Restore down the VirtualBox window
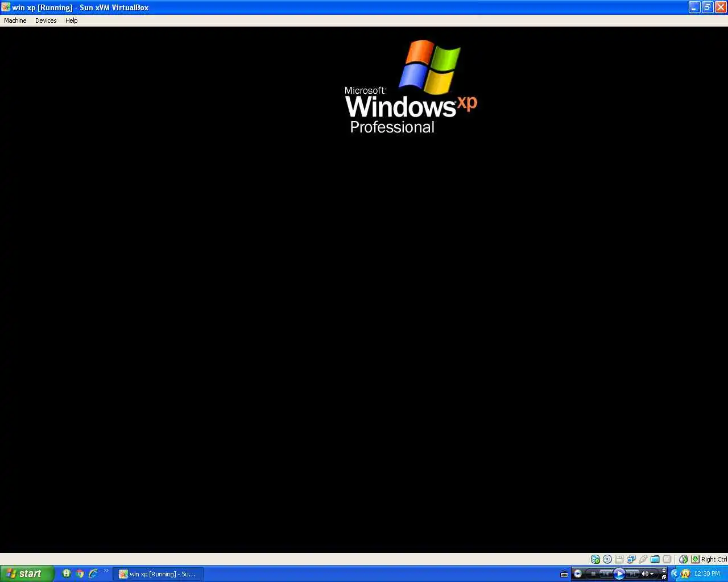 pos(708,7)
